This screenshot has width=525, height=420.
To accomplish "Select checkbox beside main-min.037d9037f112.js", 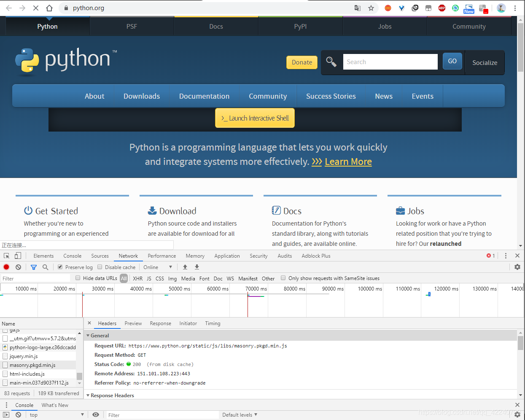I will pos(5,383).
